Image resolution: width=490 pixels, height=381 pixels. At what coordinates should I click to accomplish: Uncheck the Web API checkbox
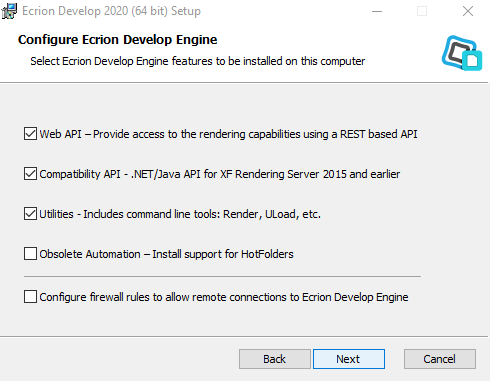click(30, 134)
